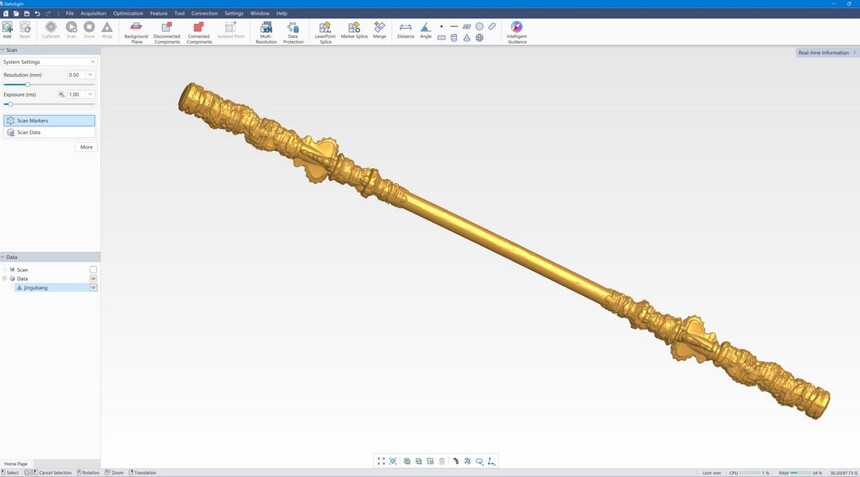The image size is (860, 477).
Task: Adjust the Resolution slider handle
Action: pyautogui.click(x=27, y=84)
